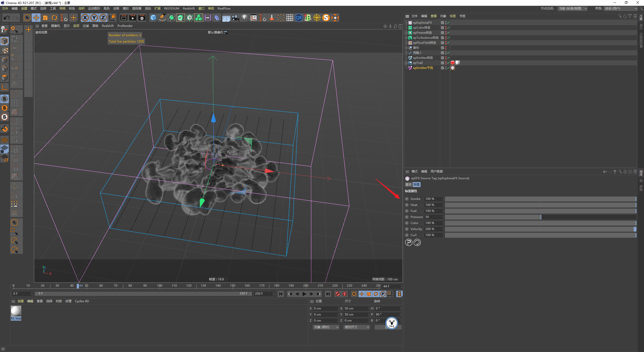Viewport: 644px width, 352px height.
Task: Select xpEmitter平流 object in manager
Action: 423,68
